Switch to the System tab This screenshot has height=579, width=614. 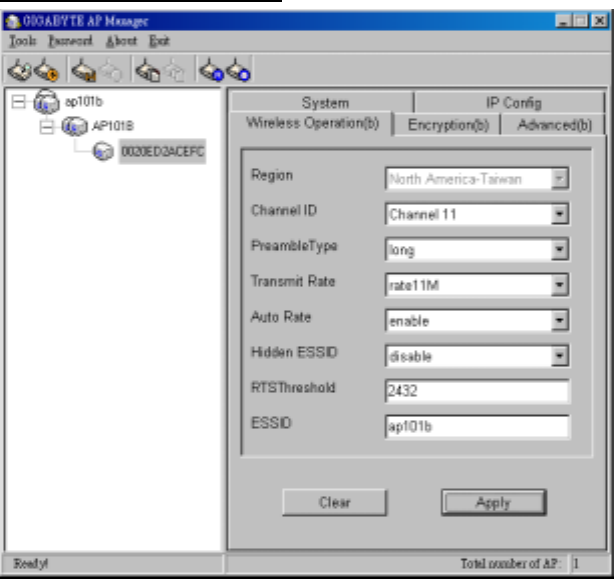coord(322,103)
